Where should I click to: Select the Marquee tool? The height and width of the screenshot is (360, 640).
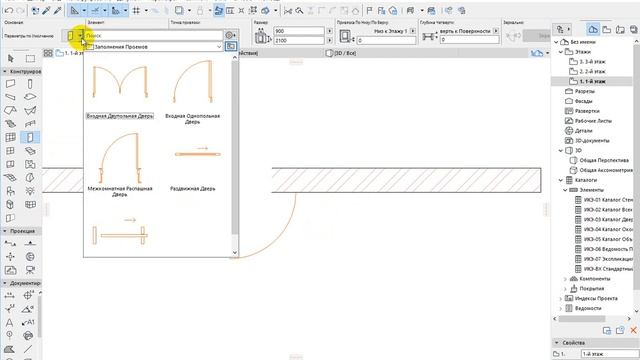click(30, 58)
